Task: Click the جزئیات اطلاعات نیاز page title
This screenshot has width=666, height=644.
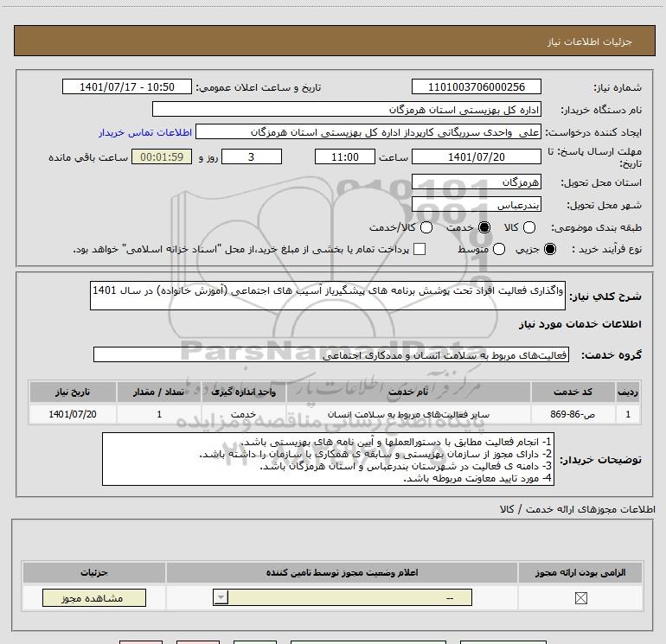Action: click(x=589, y=41)
